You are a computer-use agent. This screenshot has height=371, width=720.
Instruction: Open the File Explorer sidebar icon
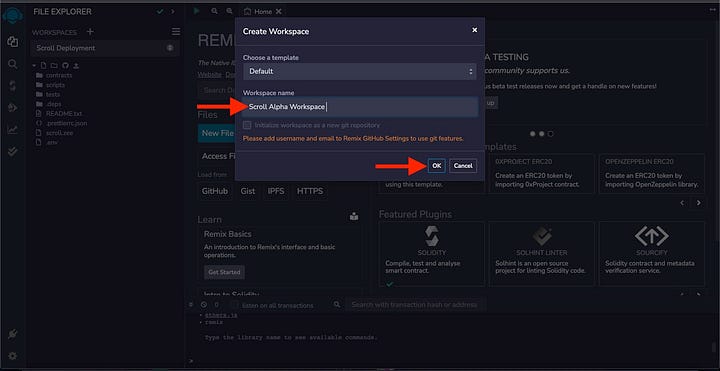[x=12, y=42]
